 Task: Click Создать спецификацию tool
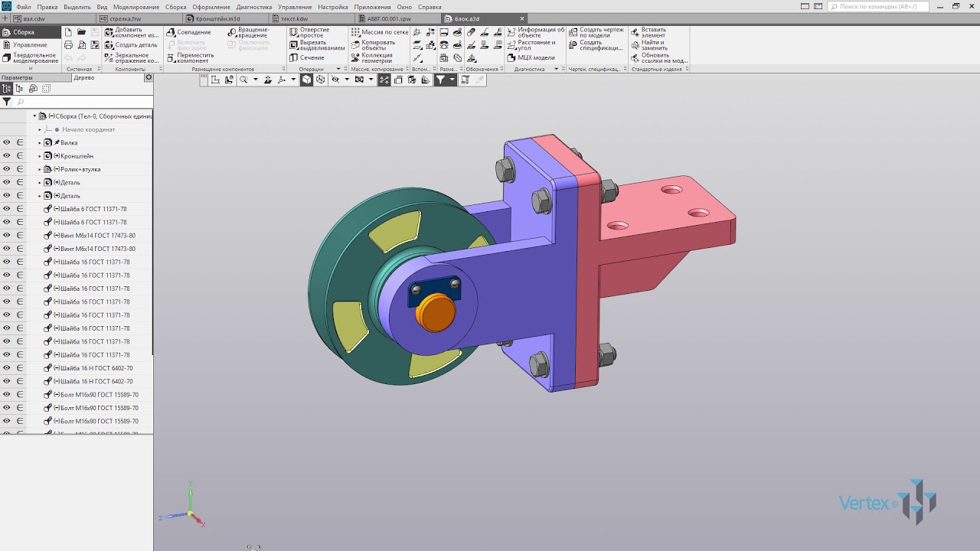tap(596, 45)
